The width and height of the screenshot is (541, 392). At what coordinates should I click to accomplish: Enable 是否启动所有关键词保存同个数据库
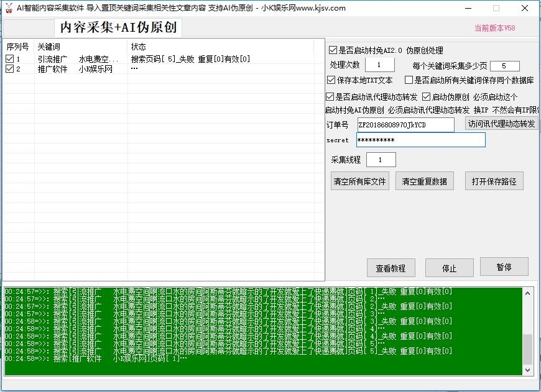pos(409,80)
